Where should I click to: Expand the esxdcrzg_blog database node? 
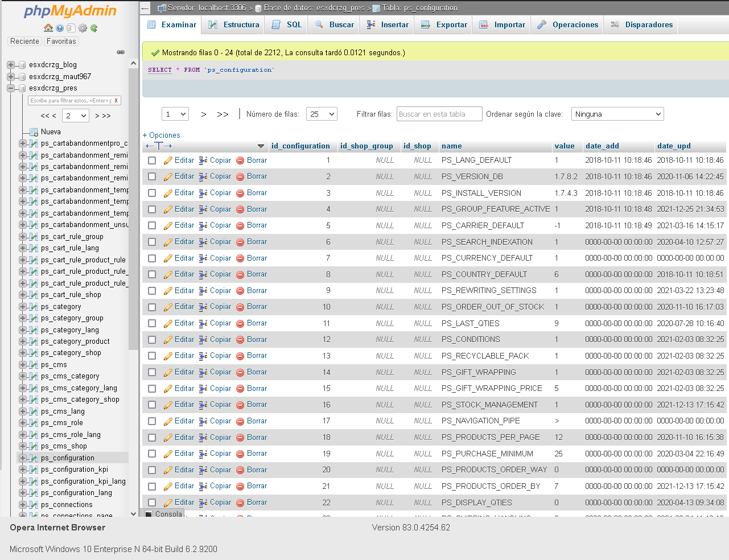click(11, 65)
